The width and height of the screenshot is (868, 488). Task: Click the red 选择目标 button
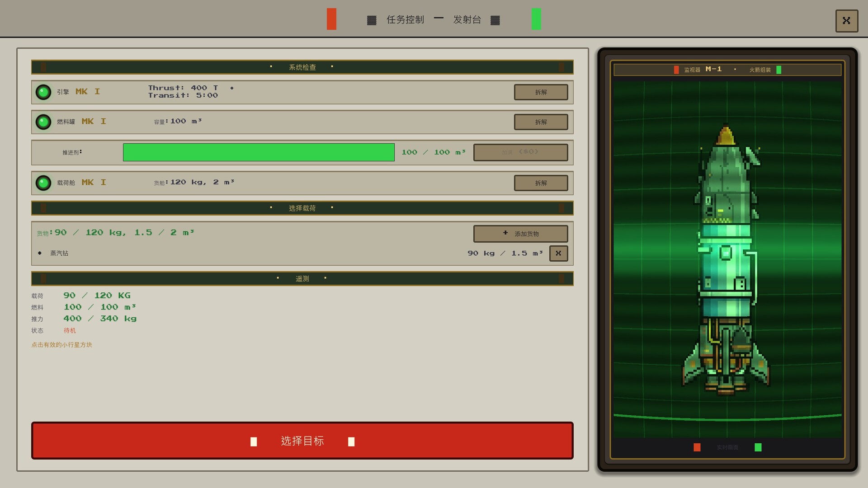tap(302, 441)
